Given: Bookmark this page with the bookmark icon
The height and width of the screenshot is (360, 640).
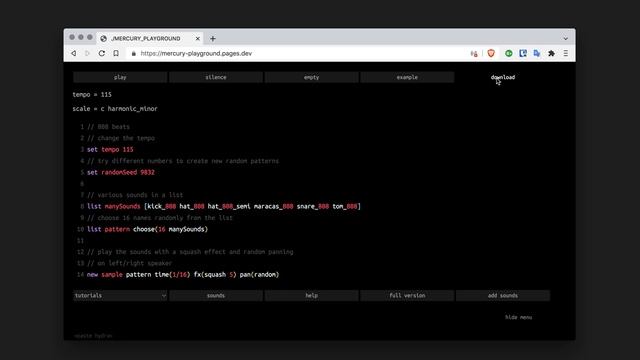Looking at the screenshot, I should [116, 53].
